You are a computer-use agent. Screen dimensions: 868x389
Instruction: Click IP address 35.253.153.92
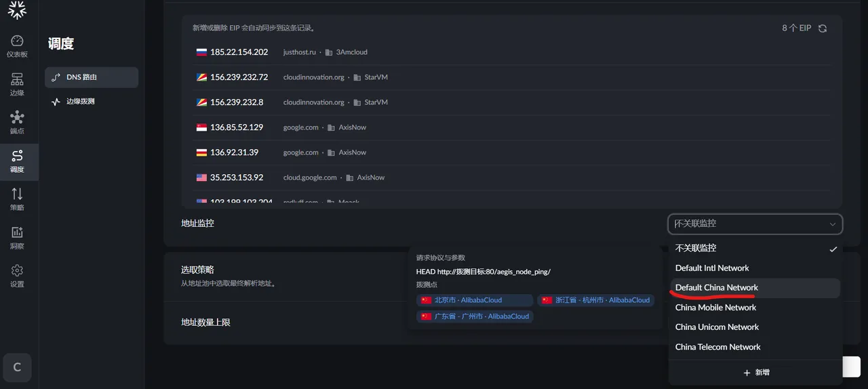click(x=237, y=178)
